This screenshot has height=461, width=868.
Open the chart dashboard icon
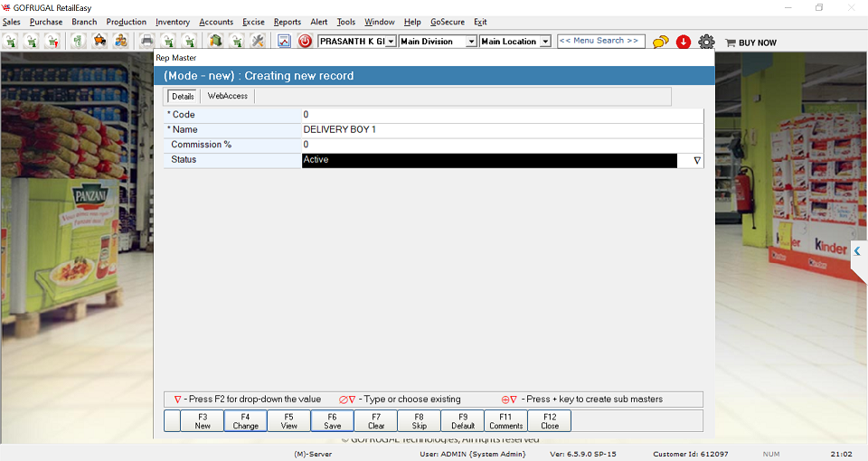pyautogui.click(x=284, y=41)
